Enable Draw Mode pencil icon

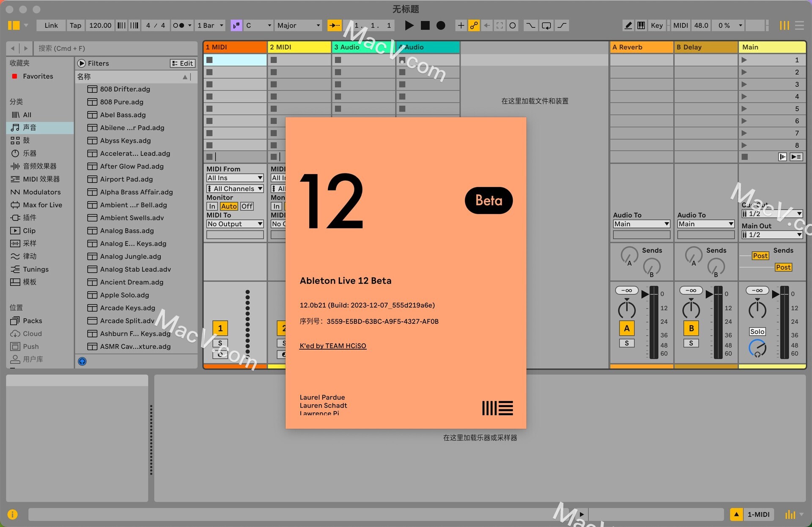coord(628,25)
